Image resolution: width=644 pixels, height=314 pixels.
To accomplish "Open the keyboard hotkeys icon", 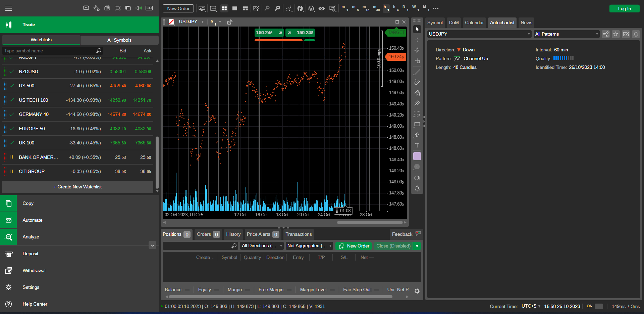I will [x=107, y=8].
